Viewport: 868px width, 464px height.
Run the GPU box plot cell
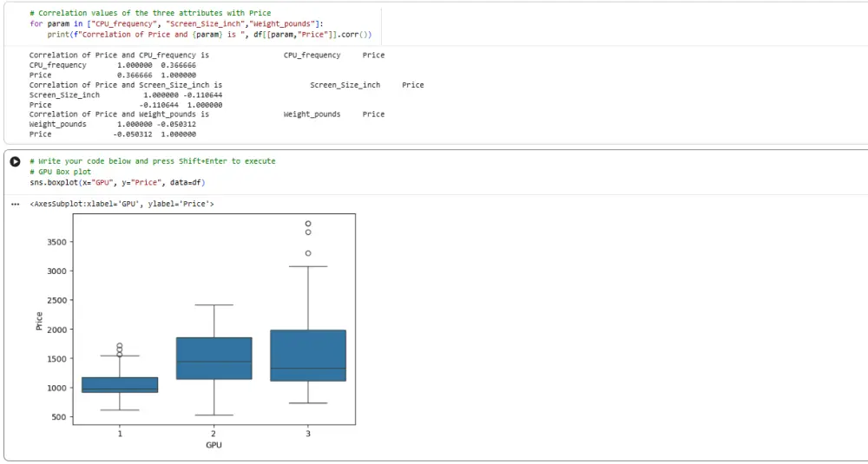pyautogui.click(x=16, y=161)
